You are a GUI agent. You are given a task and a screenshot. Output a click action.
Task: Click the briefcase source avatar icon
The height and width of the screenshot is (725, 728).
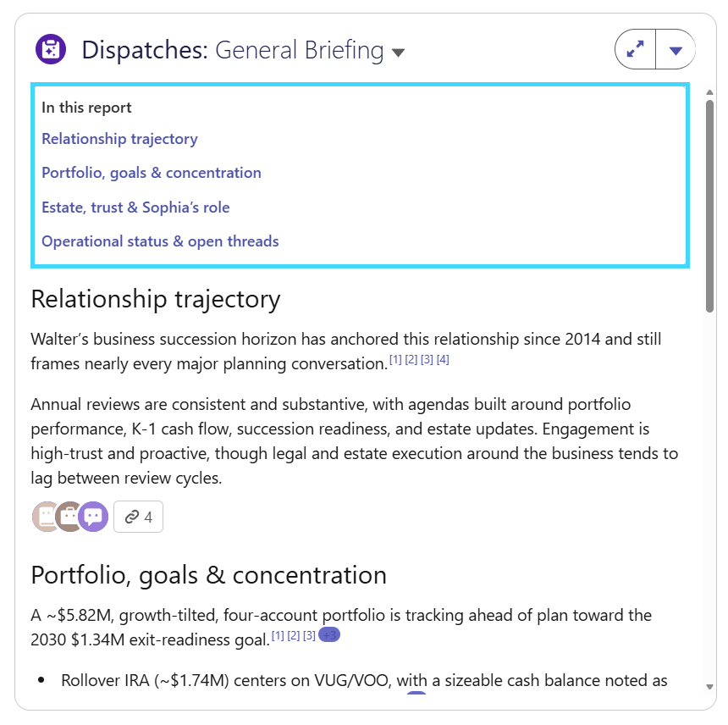click(x=69, y=517)
